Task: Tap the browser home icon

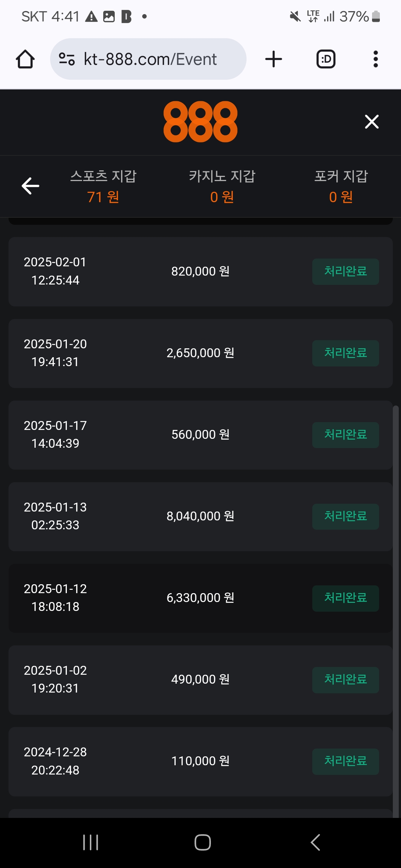Action: [x=25, y=59]
